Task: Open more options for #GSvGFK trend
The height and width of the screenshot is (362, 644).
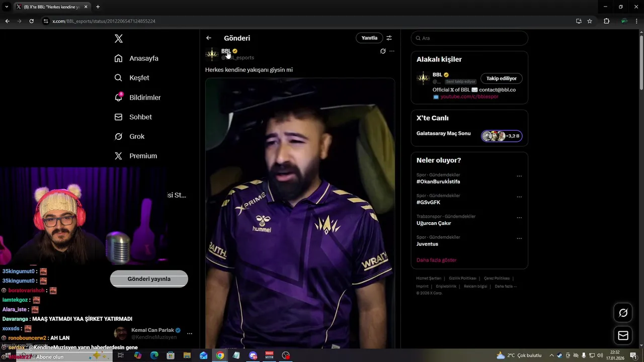Action: (x=519, y=197)
